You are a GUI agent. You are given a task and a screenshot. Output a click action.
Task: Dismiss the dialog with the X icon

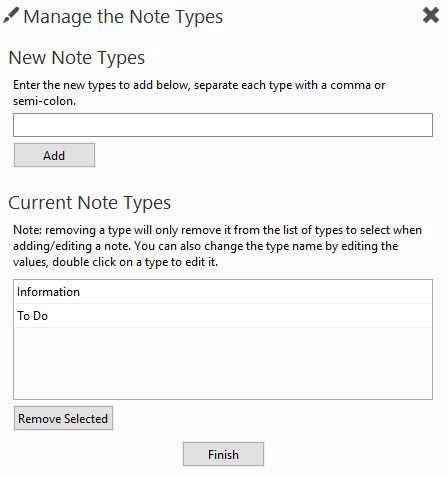[x=431, y=15]
